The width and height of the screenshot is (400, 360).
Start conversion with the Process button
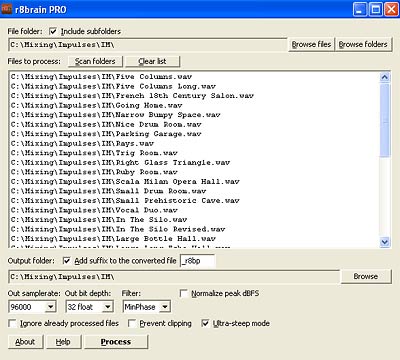click(x=116, y=342)
